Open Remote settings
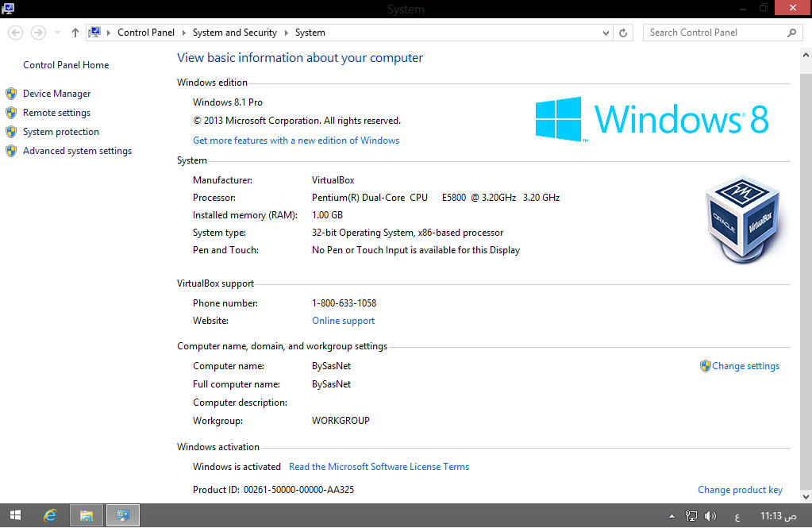 coord(56,113)
